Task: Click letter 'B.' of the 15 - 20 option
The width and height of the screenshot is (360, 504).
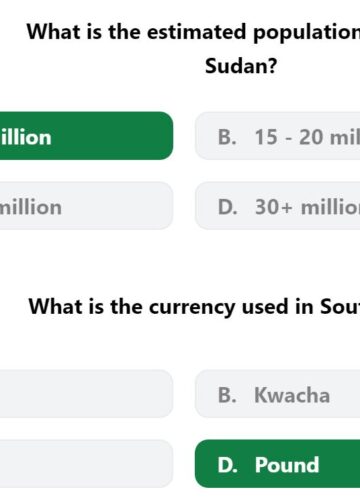Action: pyautogui.click(x=227, y=137)
